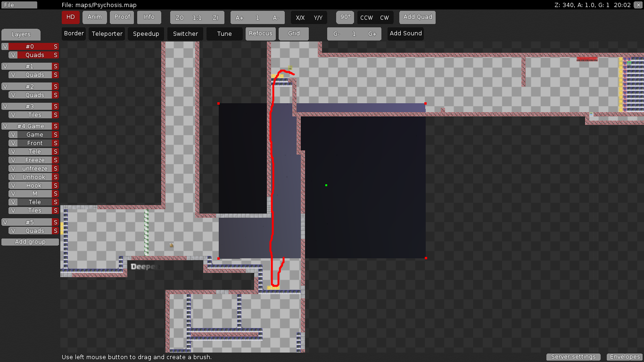Flip brush vertically with Y/Y
Screen dimensions: 644x362
pos(318,18)
